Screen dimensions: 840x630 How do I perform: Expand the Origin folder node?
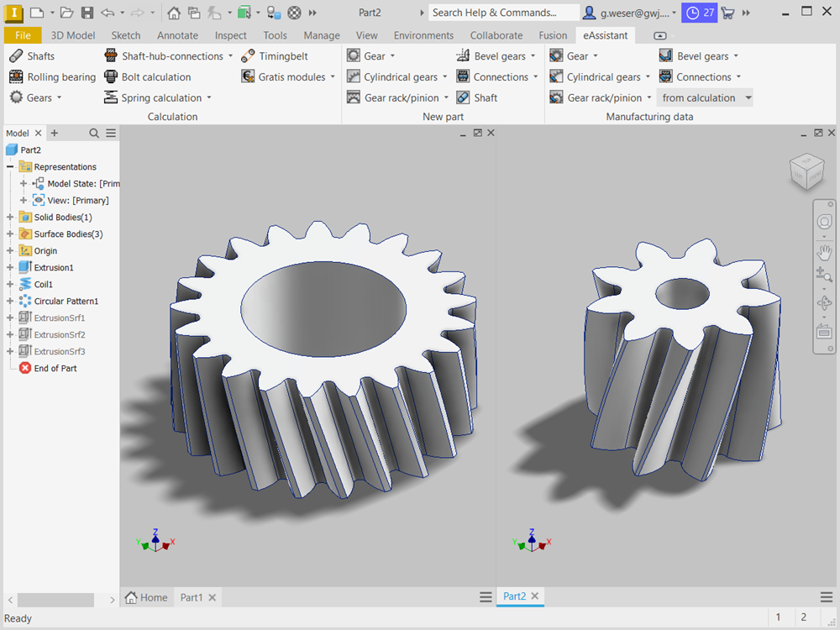click(x=10, y=251)
